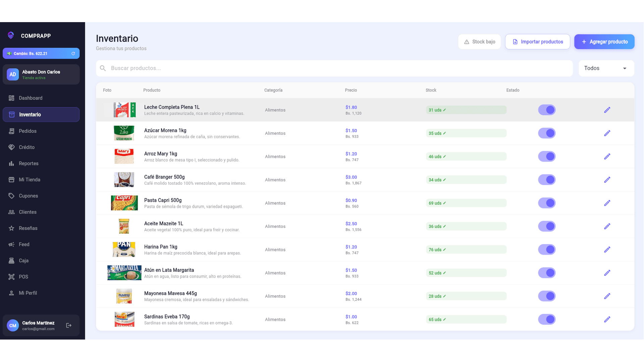Click the COMPRAPP logo icon
Image resolution: width=644 pixels, height=362 pixels.
(11, 36)
